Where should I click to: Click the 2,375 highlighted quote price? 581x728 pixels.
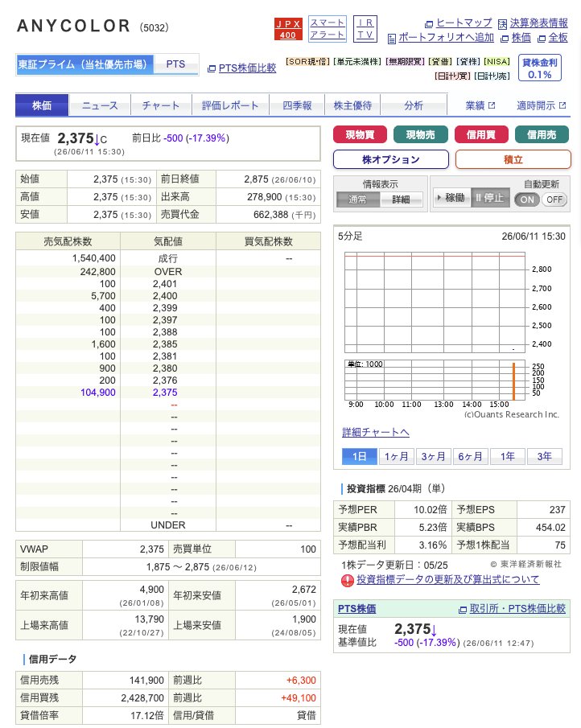click(165, 393)
